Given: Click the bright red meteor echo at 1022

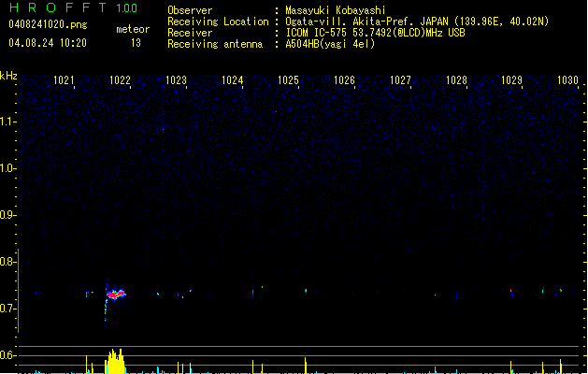Looking at the screenshot, I should pyautogui.click(x=116, y=294).
